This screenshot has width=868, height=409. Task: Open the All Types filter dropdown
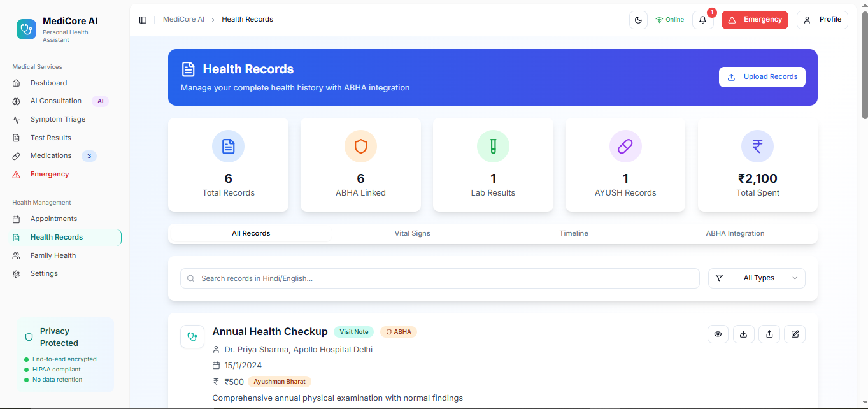[757, 278]
